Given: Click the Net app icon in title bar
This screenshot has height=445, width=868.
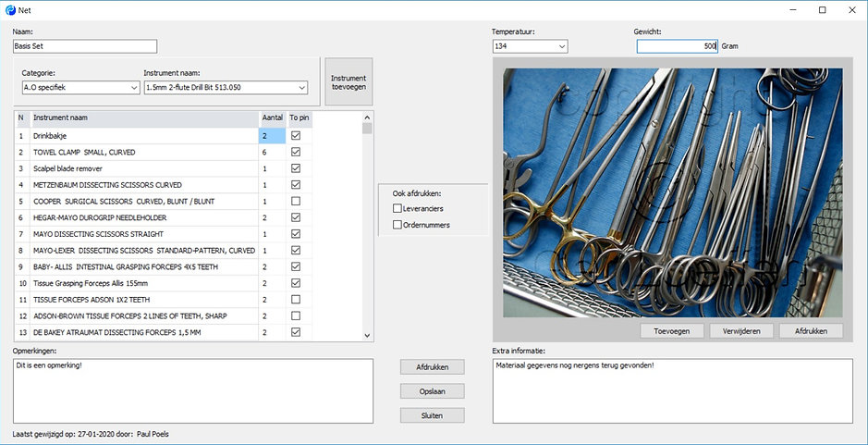Looking at the screenshot, I should coord(10,10).
